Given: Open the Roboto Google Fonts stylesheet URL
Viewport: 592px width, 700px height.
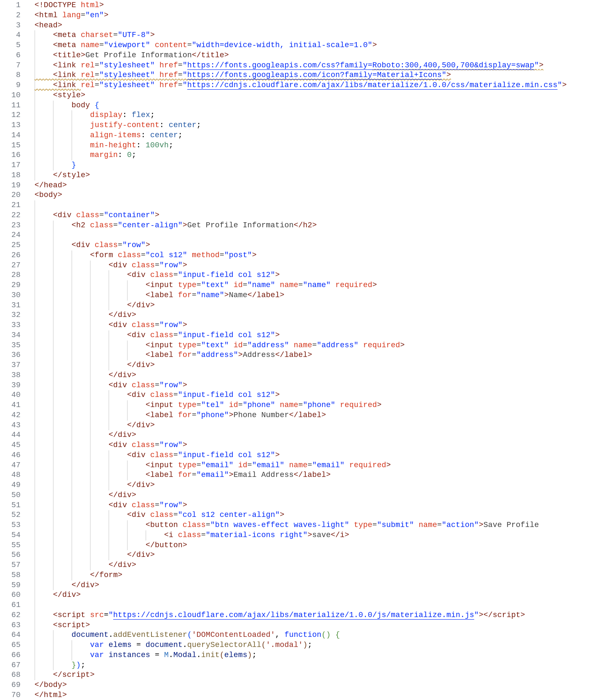Looking at the screenshot, I should tap(363, 65).
